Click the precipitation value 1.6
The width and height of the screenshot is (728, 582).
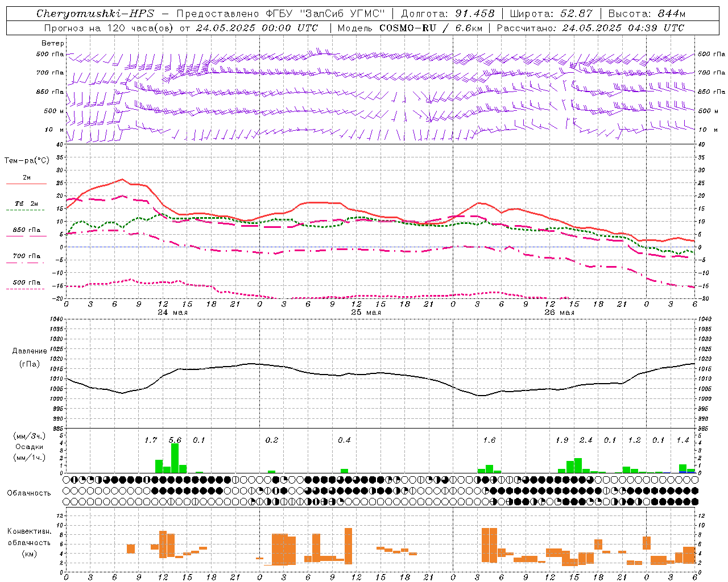click(x=489, y=440)
